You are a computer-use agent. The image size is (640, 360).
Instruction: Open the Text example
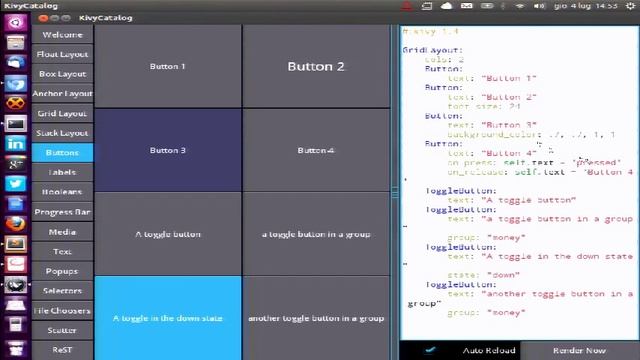(x=62, y=251)
